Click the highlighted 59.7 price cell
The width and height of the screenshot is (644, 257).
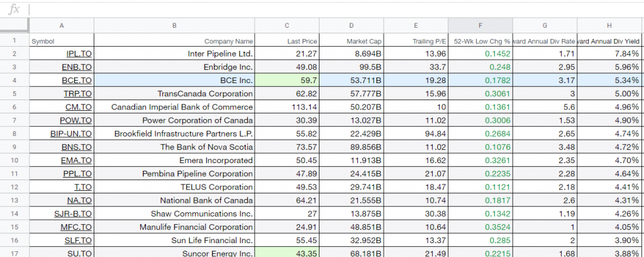coord(287,80)
